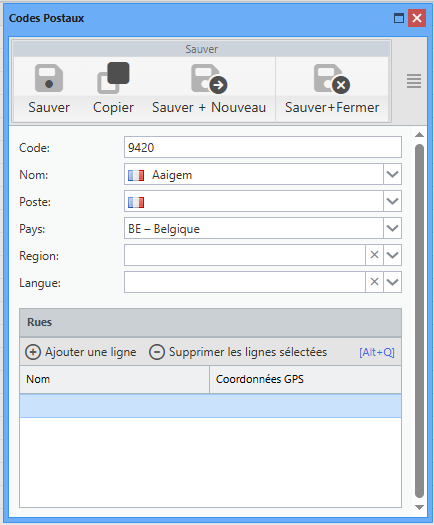
Task: Select the highlighted empty row in Rues
Action: point(210,406)
